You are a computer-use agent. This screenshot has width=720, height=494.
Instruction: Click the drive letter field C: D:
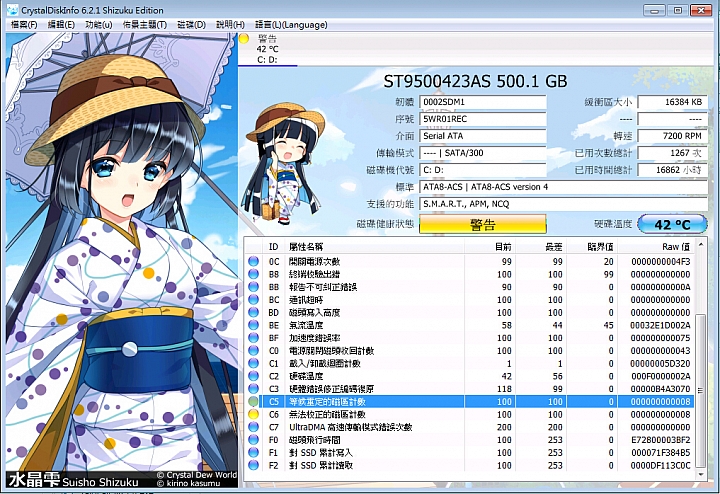tap(483, 170)
